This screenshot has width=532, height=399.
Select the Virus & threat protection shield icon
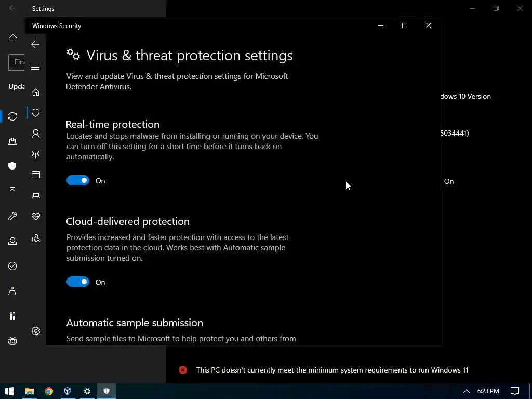[36, 113]
